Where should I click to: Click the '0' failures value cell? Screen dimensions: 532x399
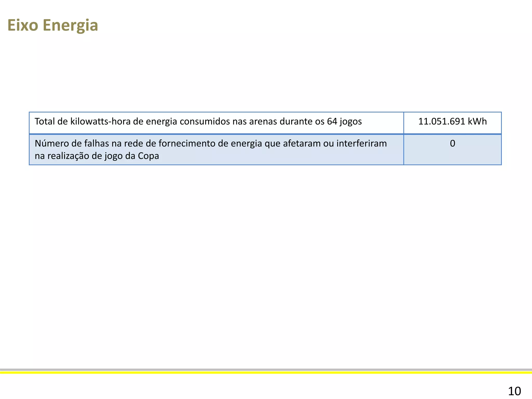click(x=452, y=150)
